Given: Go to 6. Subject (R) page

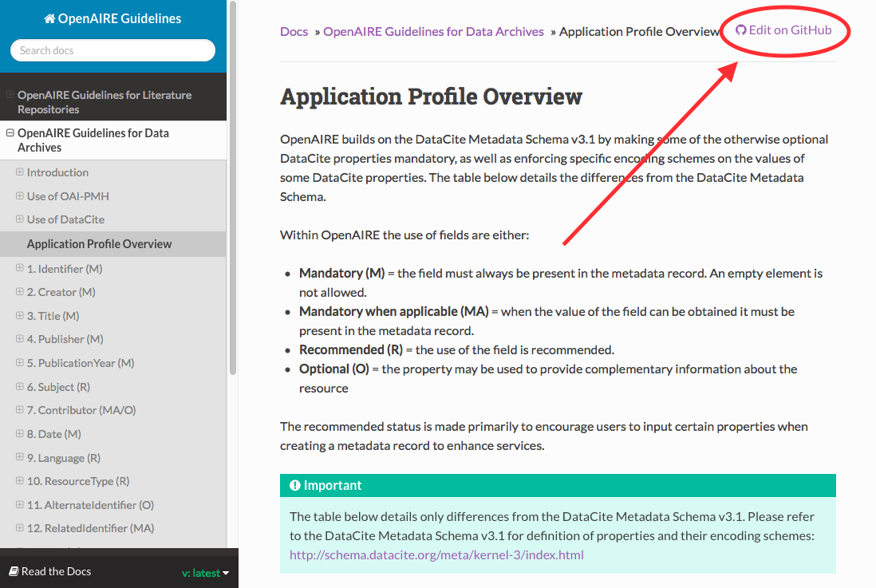Looking at the screenshot, I should [58, 387].
